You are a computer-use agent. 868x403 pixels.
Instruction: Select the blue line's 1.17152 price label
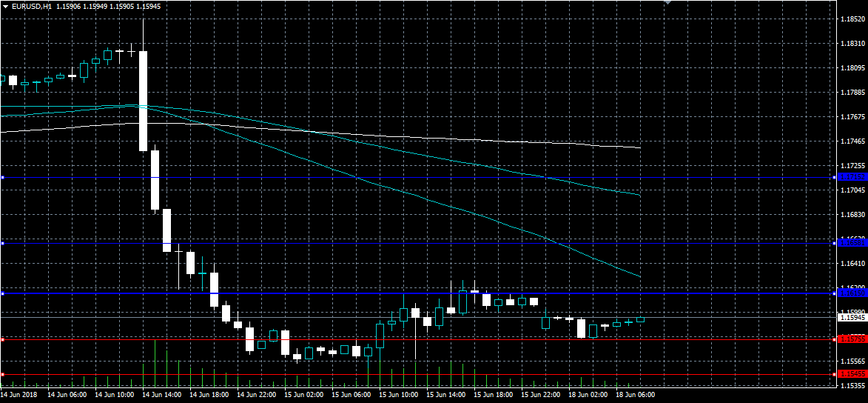pos(851,177)
